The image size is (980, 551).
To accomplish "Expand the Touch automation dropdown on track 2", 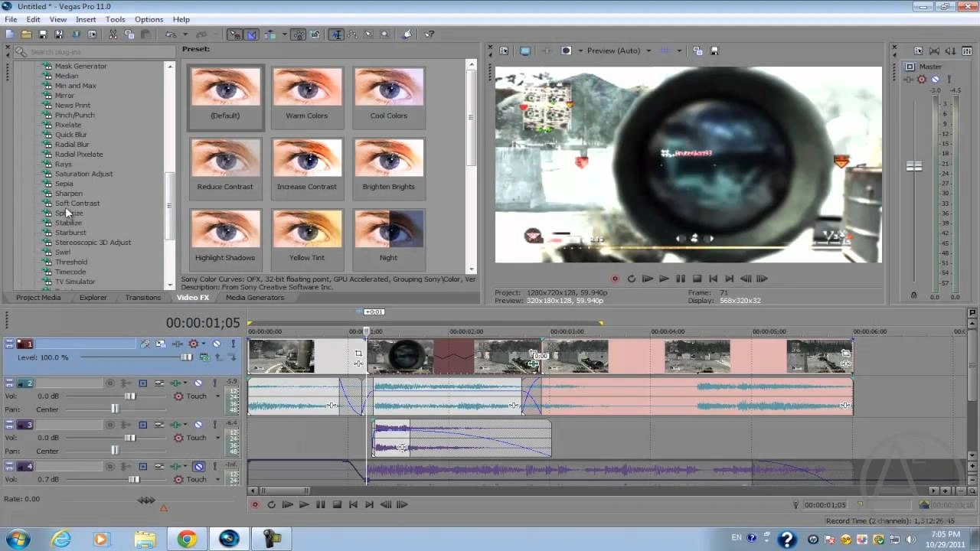I will (218, 396).
